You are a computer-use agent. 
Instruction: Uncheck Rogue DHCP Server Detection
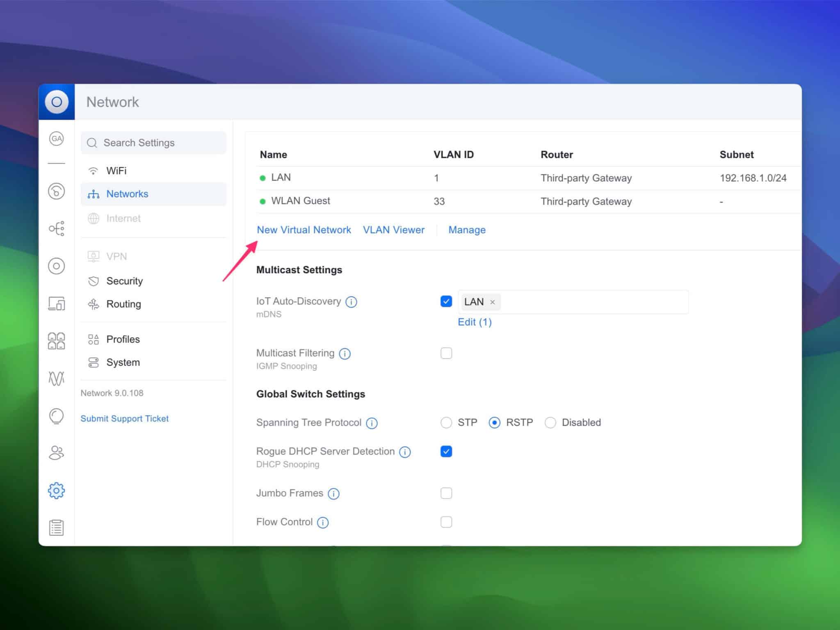tap(446, 451)
